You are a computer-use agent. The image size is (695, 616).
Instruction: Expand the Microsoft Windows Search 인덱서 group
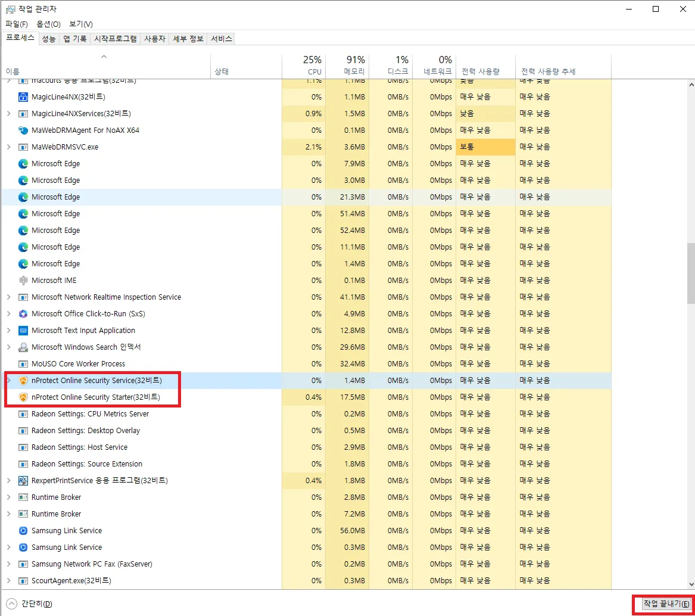click(x=8, y=347)
